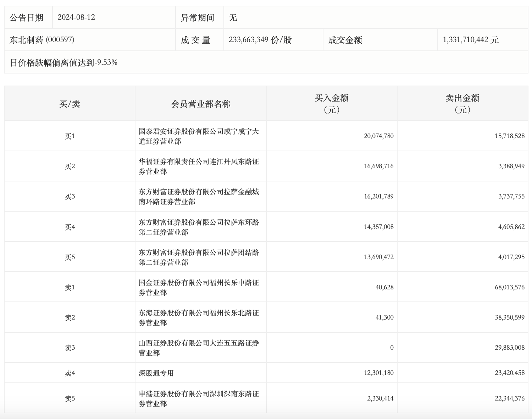This screenshot has height=419, width=532.
Task: Select the 68,013,576 sell amount cell
Action: click(x=509, y=287)
